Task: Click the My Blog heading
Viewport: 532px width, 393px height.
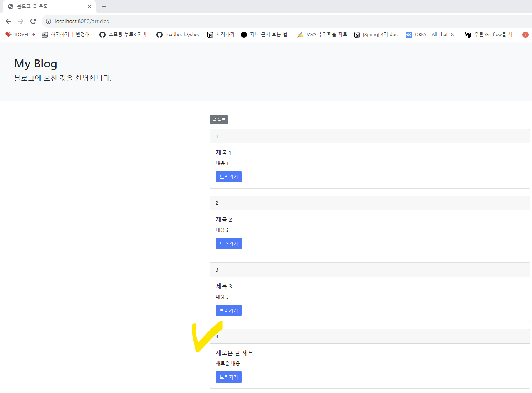Action: click(x=36, y=64)
